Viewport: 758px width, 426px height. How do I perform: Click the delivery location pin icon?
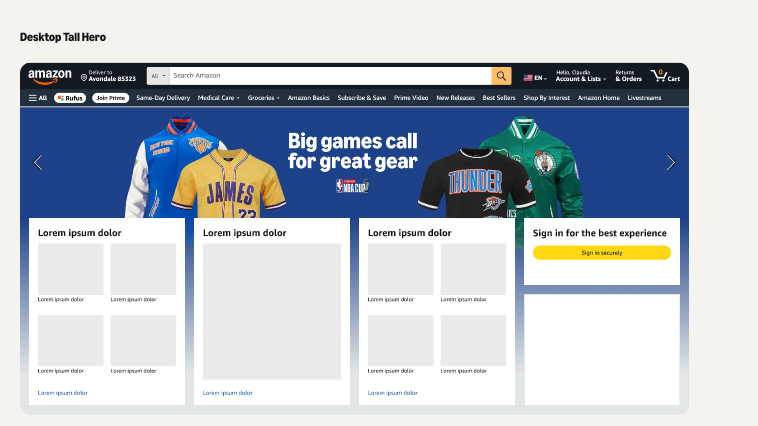pos(84,77)
